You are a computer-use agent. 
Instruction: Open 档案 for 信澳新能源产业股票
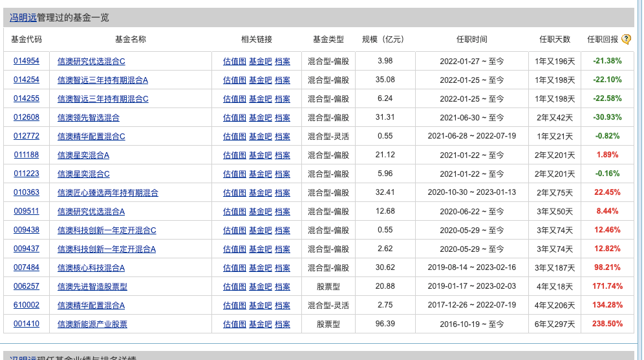tap(283, 324)
